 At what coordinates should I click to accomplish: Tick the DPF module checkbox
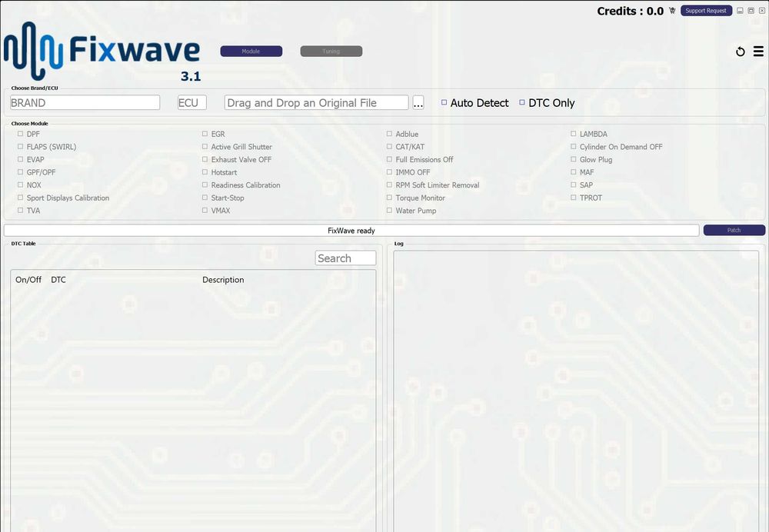click(20, 133)
